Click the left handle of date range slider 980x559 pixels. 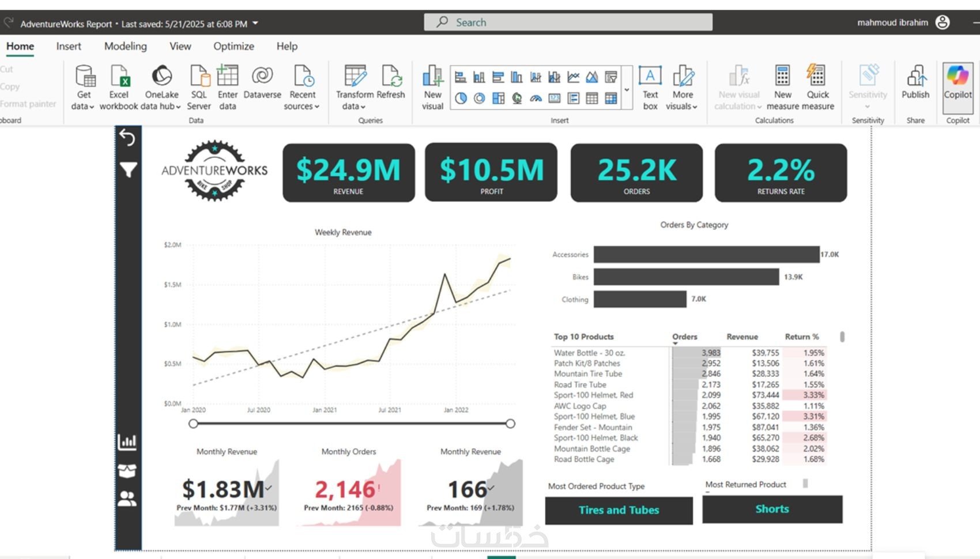pyautogui.click(x=194, y=424)
